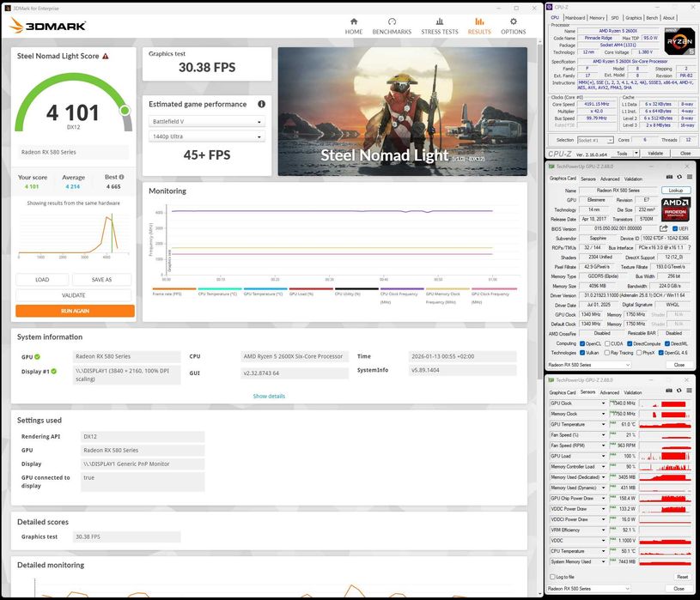
Task: Open Advanced tab in GPU-Z Graphics Card window
Action: [x=610, y=179]
